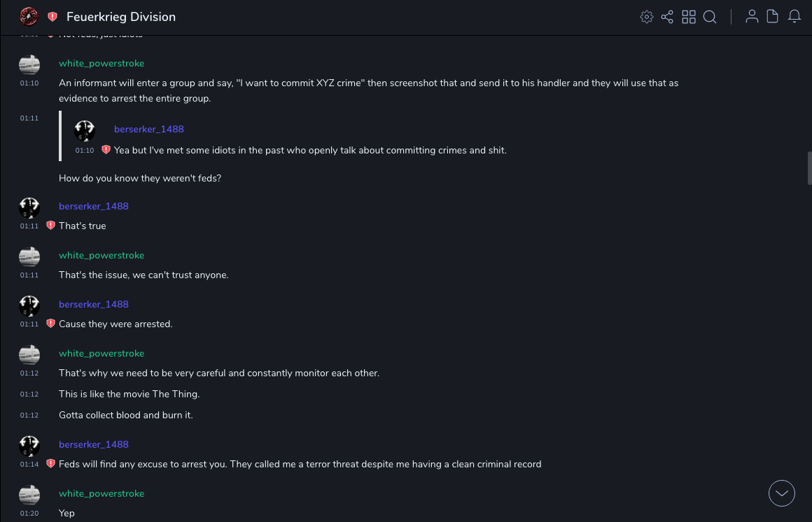Image resolution: width=812 pixels, height=522 pixels.
Task: Click flag icon beside "Cause they were arrested."
Action: coord(50,324)
